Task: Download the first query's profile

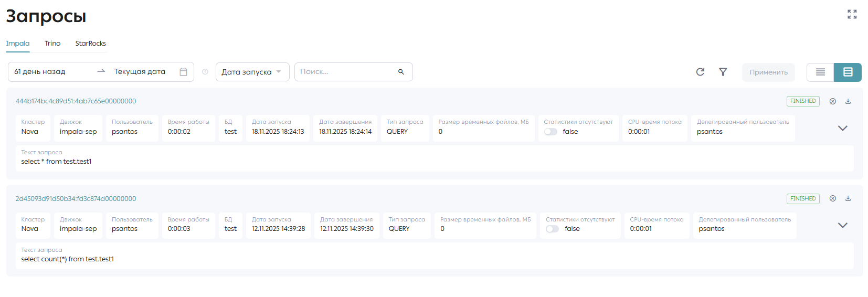Action: (x=848, y=101)
